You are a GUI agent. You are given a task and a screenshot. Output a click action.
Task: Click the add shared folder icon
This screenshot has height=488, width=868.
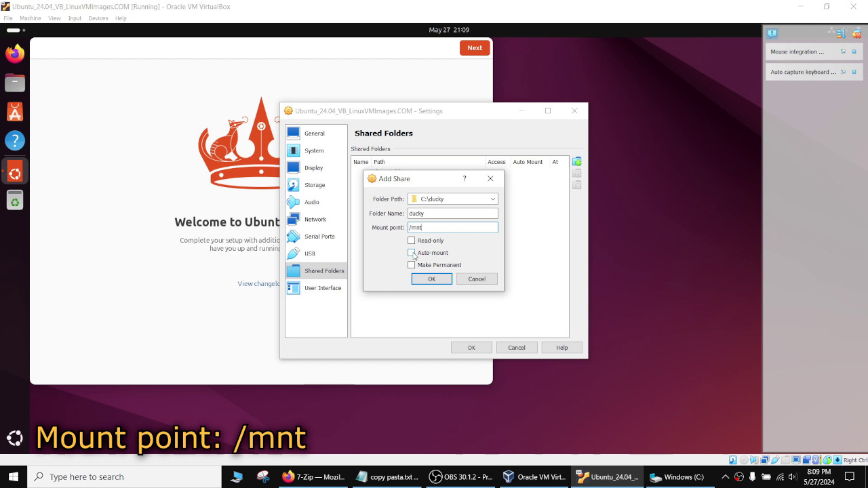pyautogui.click(x=576, y=161)
